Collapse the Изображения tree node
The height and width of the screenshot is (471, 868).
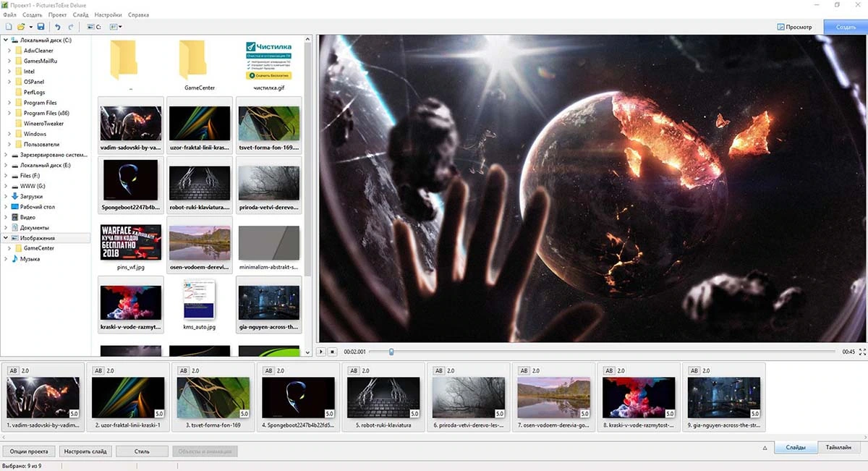6,238
